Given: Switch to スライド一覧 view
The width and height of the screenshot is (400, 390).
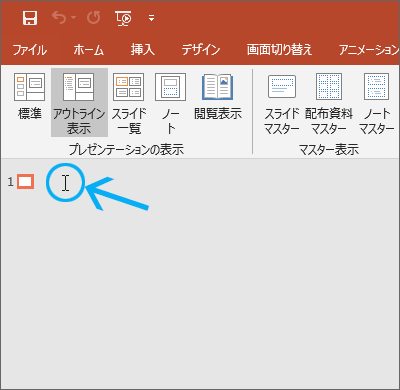Looking at the screenshot, I should tap(129, 103).
